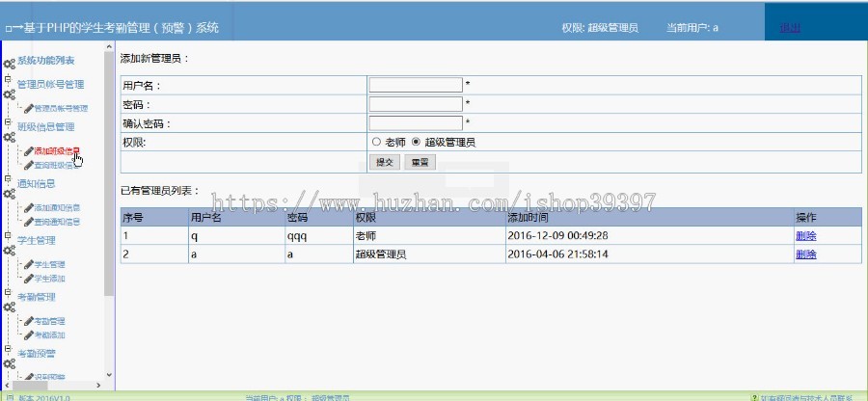The width and height of the screenshot is (868, 401).
Task: Click sidebar horizontal scrollbar left arrow
Action: click(x=6, y=385)
